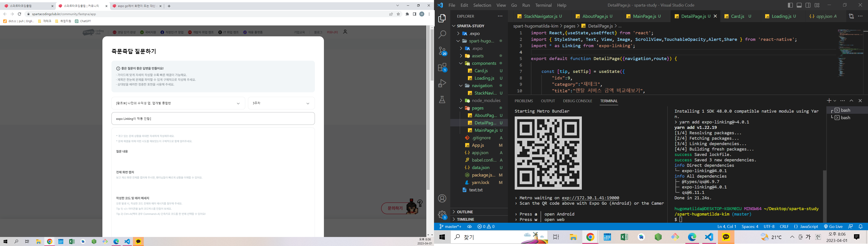Click Chrome's back arrow
The image size is (868, 246).
[5, 14]
